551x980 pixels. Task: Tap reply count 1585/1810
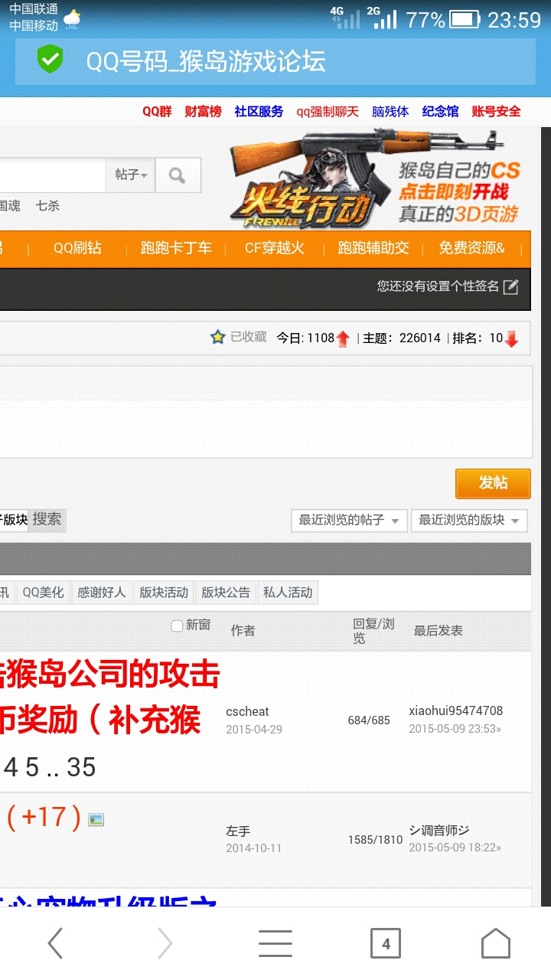[375, 840]
